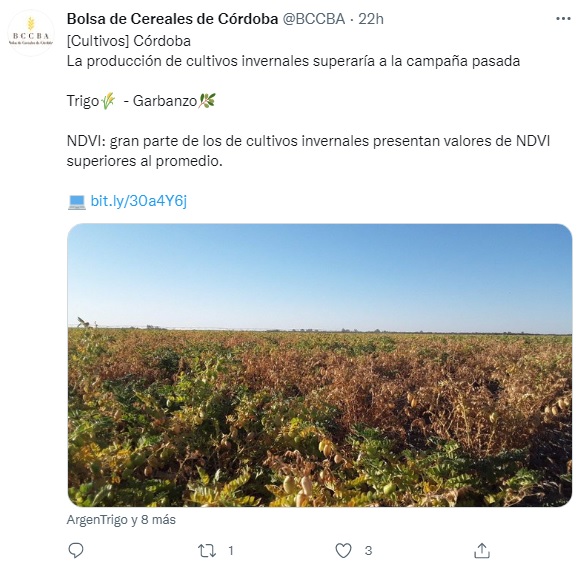Open the reply comment icon
The image size is (579, 568).
click(76, 550)
